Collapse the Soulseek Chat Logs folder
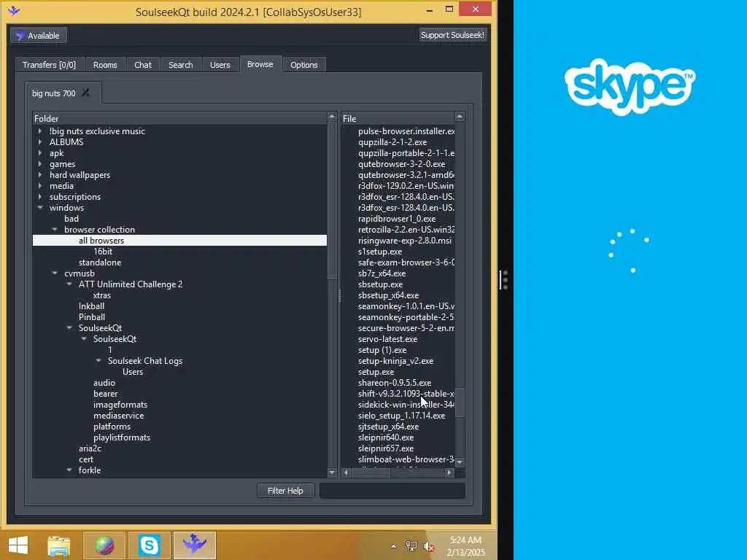This screenshot has height=560, width=747. click(x=98, y=361)
